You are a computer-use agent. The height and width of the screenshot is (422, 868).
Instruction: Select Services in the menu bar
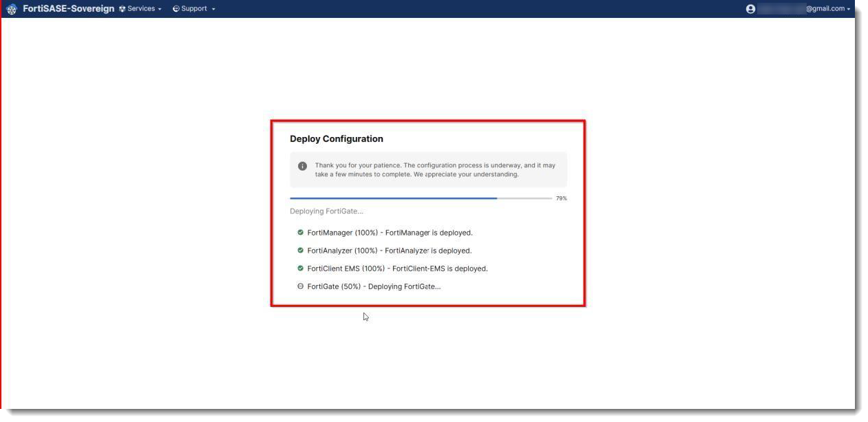click(x=141, y=9)
